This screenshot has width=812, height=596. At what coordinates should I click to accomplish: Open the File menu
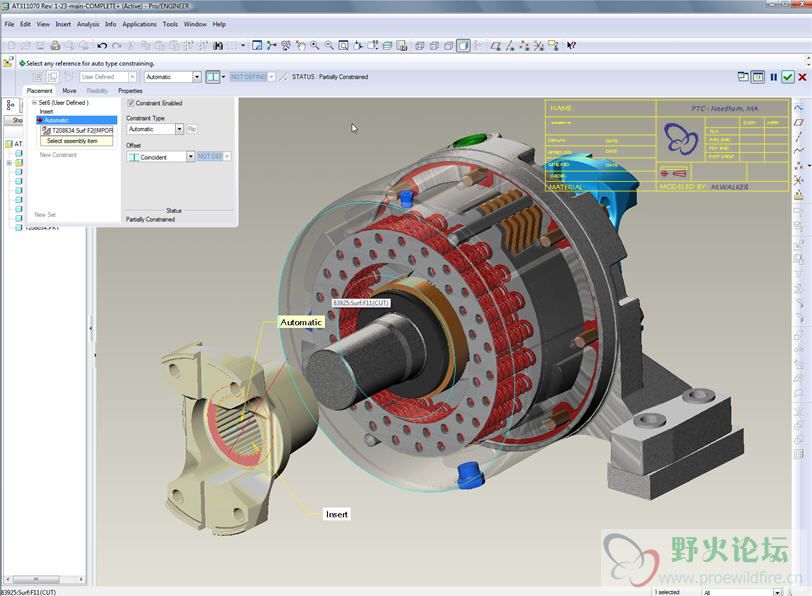(x=9, y=24)
